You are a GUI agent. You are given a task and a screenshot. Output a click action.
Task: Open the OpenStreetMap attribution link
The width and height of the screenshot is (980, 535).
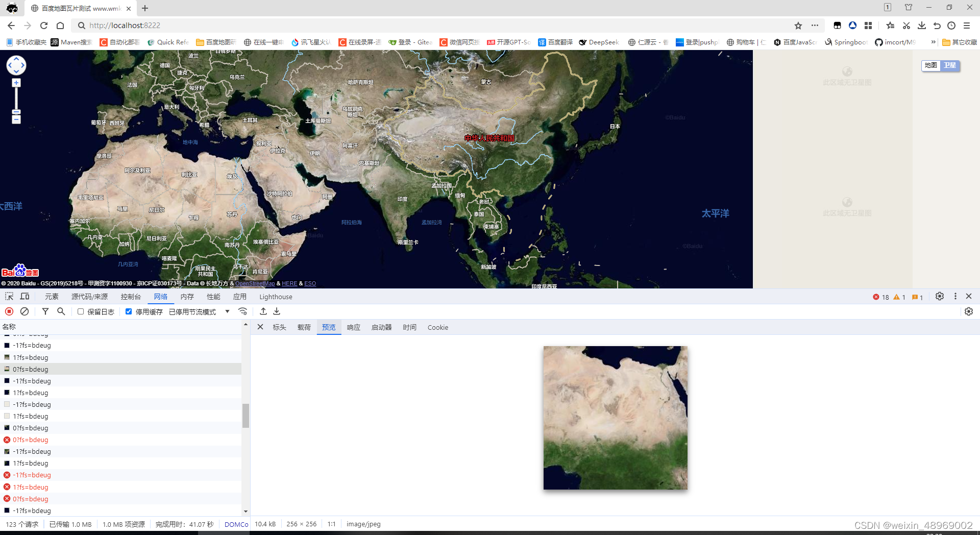click(x=255, y=283)
